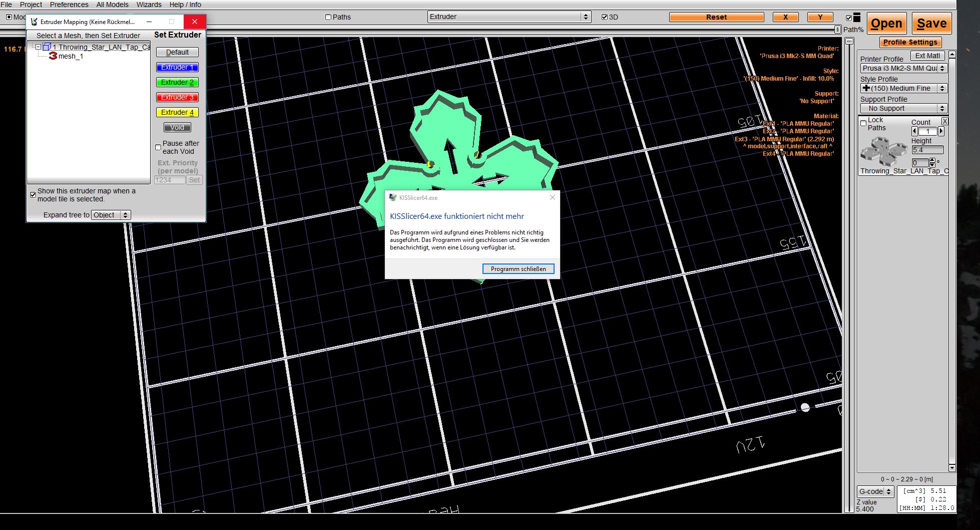Screen dimensions: 980x530
Task: Select mesh_1 in the tree
Action: pos(71,56)
